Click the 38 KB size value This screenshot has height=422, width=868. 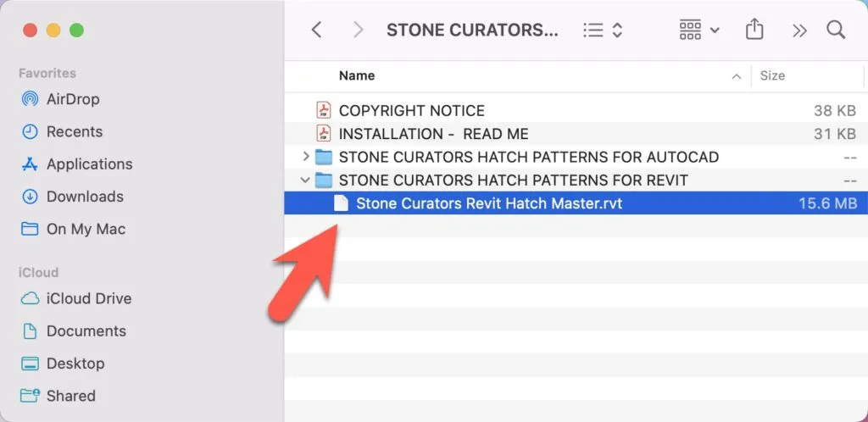[x=835, y=111]
